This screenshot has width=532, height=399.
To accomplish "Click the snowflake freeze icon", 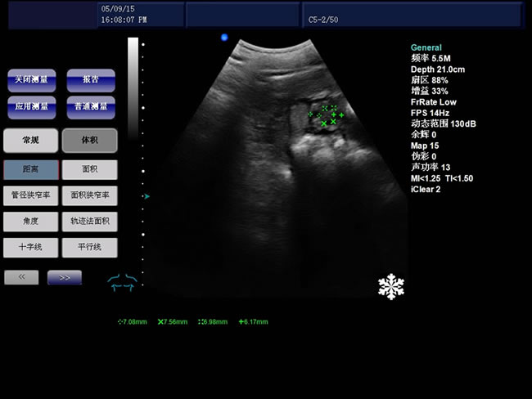I will point(391,287).
